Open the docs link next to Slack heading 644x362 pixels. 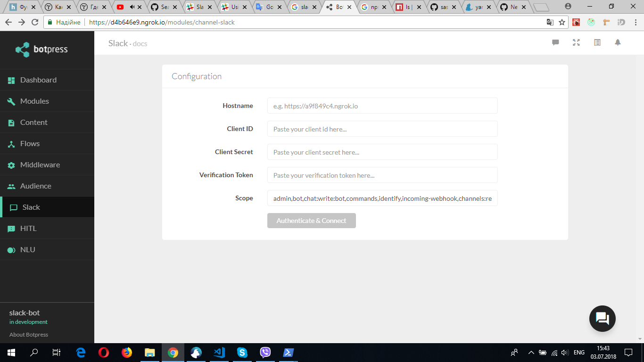(x=140, y=43)
